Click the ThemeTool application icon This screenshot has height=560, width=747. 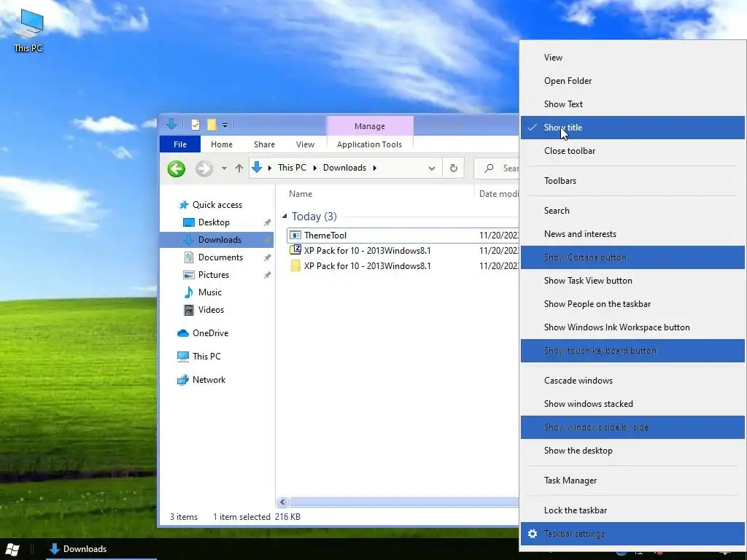pyautogui.click(x=295, y=236)
